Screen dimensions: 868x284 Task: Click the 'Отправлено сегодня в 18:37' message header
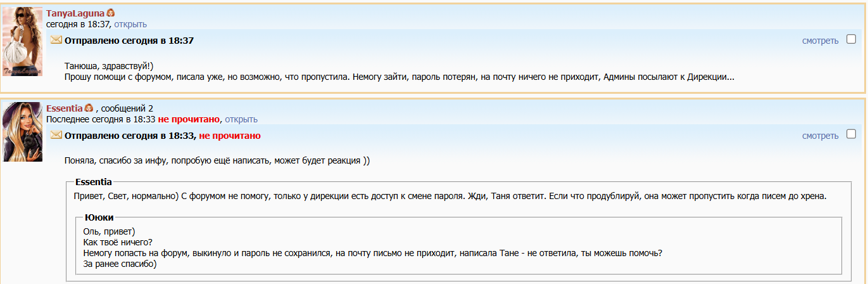click(x=129, y=41)
